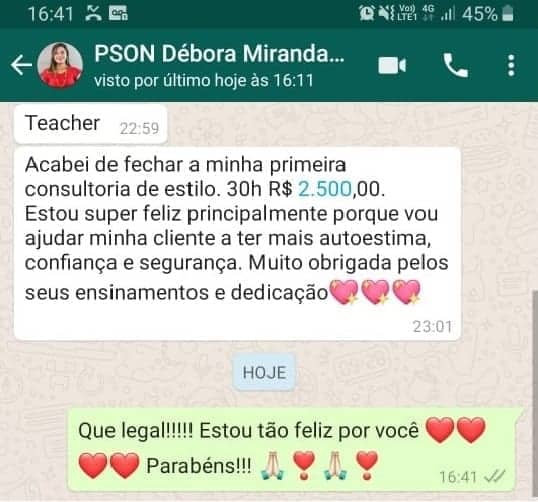Viewport: 538px width, 502px height.
Task: Tap the highlighted 2.500 number link
Action: point(325,189)
